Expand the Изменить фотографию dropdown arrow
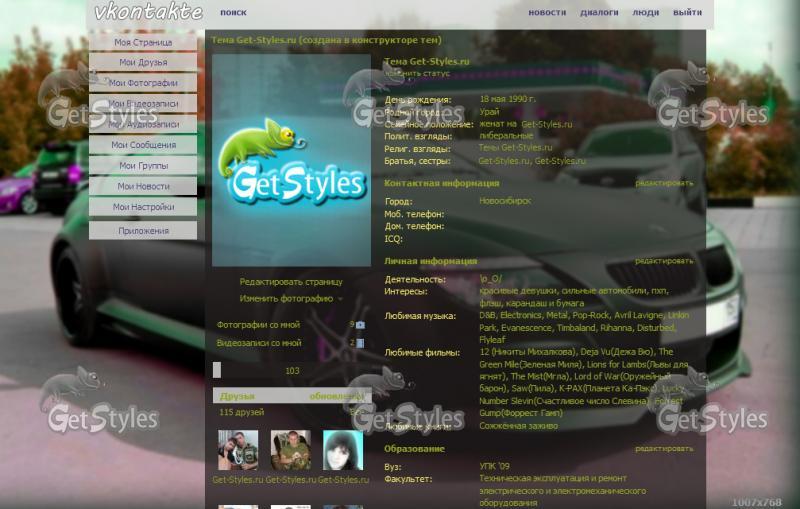This screenshot has height=509, width=800. (x=340, y=299)
